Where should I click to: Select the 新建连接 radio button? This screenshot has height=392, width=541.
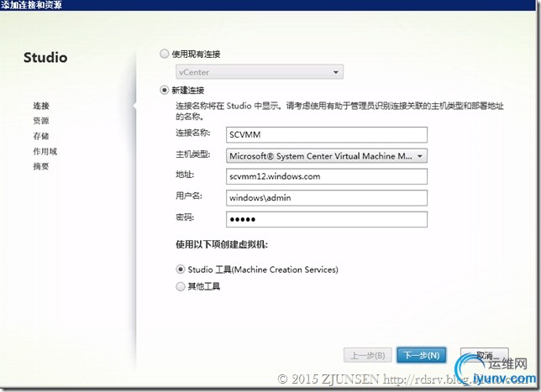click(165, 91)
